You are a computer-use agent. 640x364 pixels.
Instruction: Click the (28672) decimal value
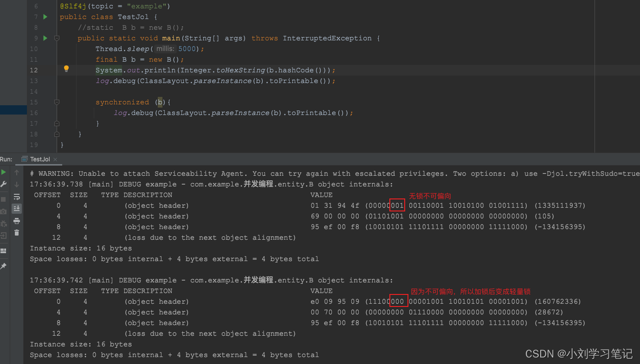(x=549, y=312)
